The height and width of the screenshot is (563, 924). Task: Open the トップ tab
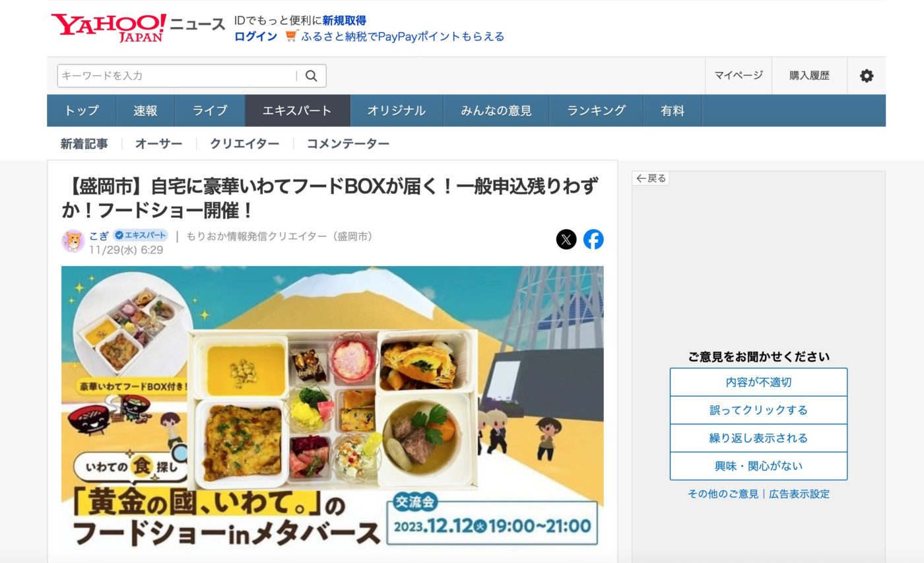[82, 111]
